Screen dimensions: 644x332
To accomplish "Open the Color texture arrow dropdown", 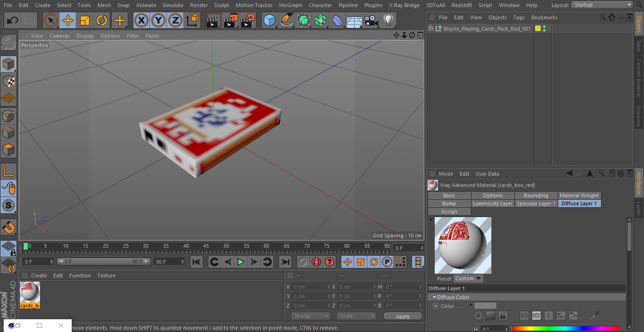I will pos(471,306).
